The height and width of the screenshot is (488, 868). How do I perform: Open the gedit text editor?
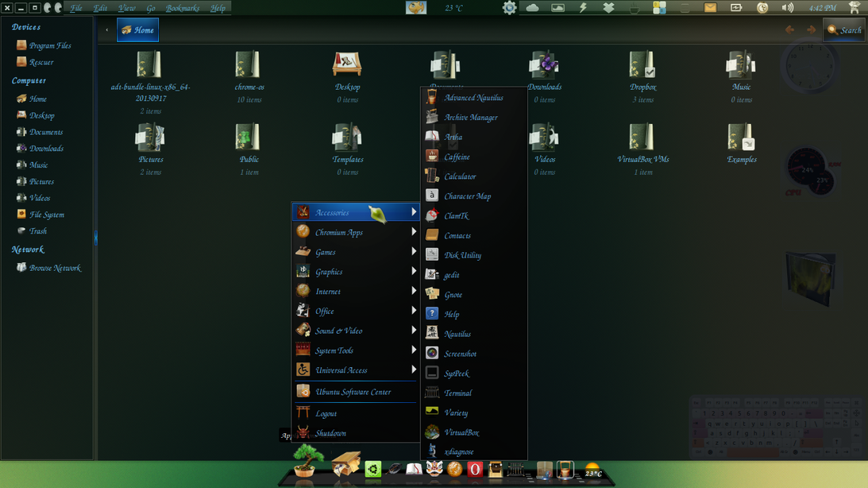tap(474, 275)
